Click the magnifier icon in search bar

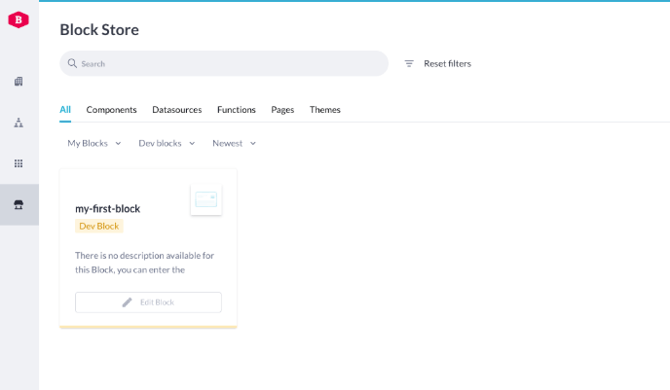tap(72, 64)
